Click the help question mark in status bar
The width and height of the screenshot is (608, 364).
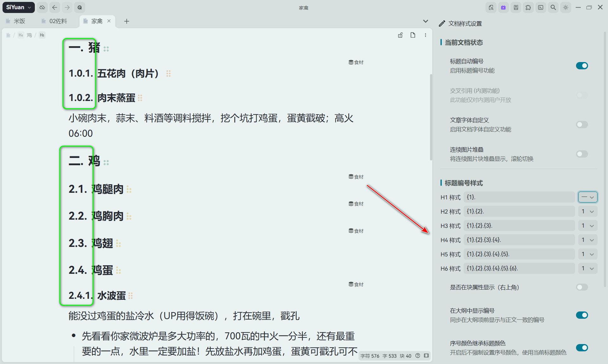(x=418, y=356)
